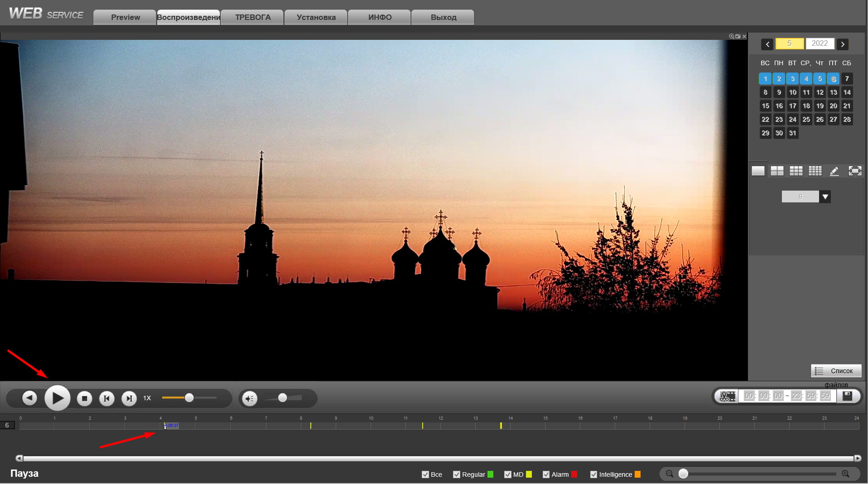Open the channel number dropdown
The width and height of the screenshot is (868, 484).
pyautogui.click(x=825, y=196)
